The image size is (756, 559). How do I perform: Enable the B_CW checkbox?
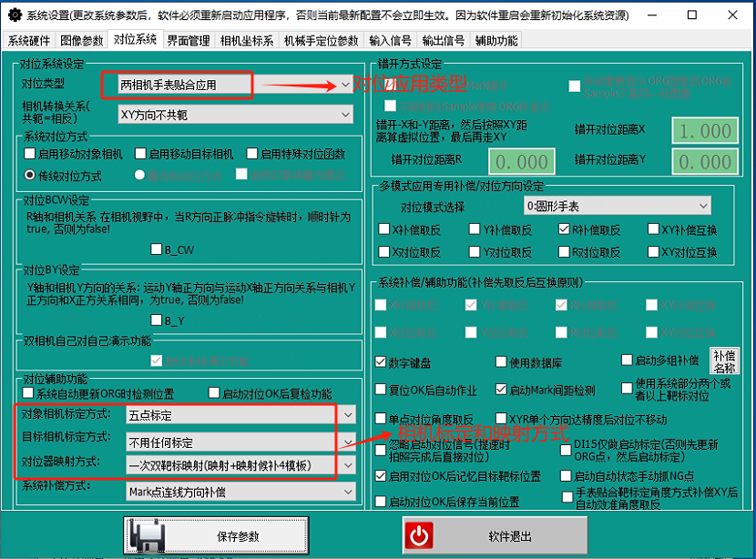pyautogui.click(x=157, y=249)
